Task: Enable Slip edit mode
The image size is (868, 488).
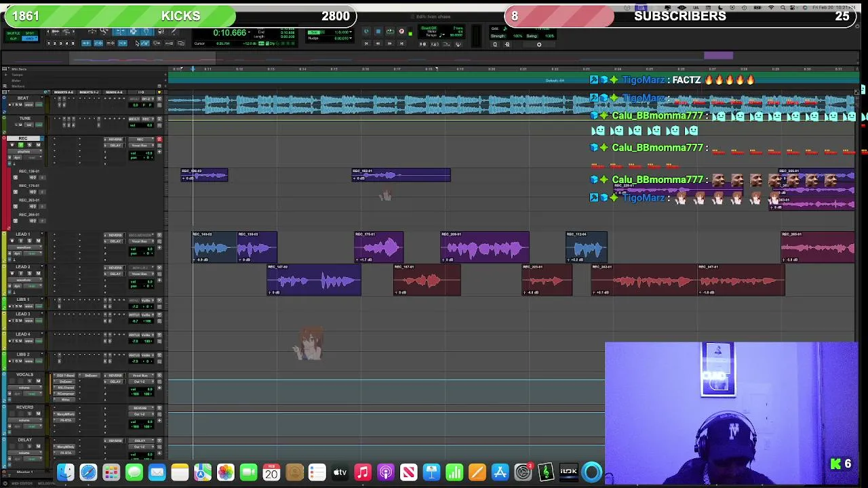Action: pos(13,39)
